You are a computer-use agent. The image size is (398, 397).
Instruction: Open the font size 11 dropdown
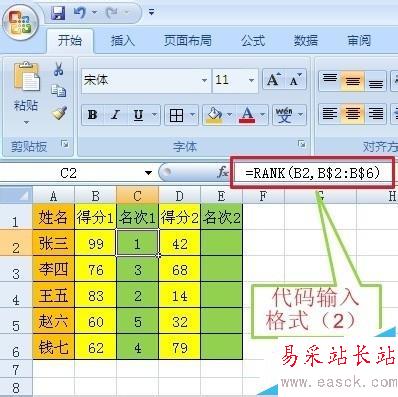251,80
